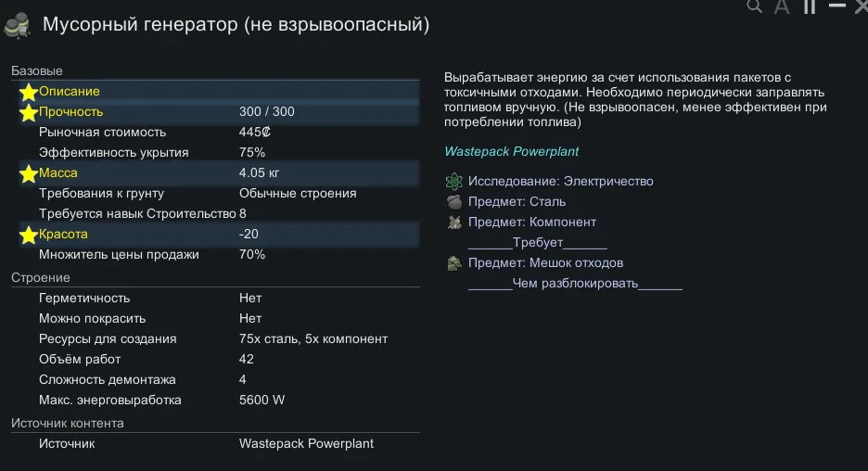Open the Предмет: Мешок отходов link

(x=545, y=263)
